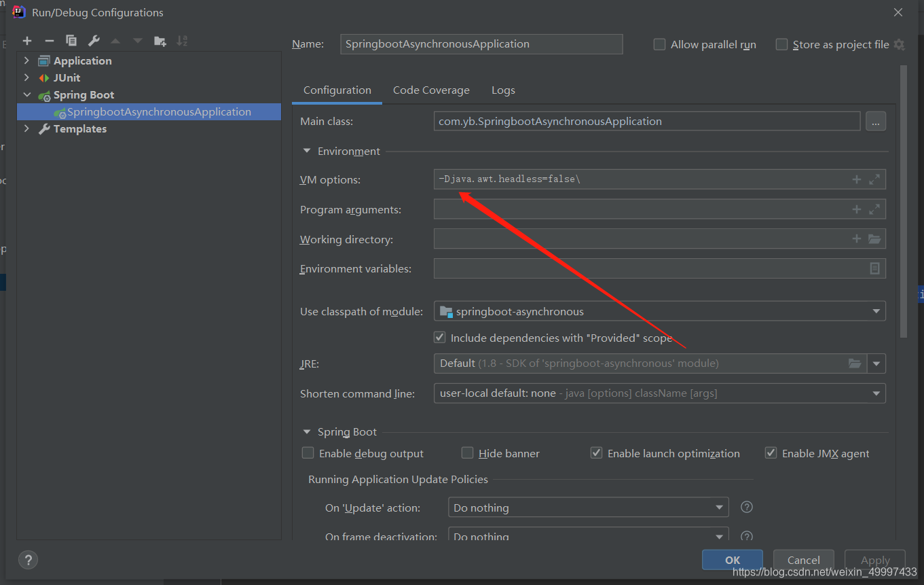924x585 pixels.
Task: Enable debug output for Spring Boot
Action: tap(308, 453)
